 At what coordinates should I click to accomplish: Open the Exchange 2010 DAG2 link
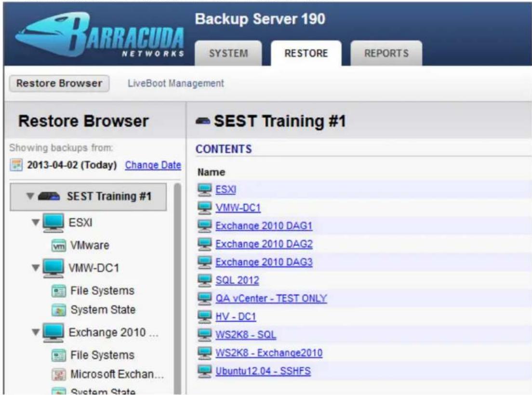(264, 244)
